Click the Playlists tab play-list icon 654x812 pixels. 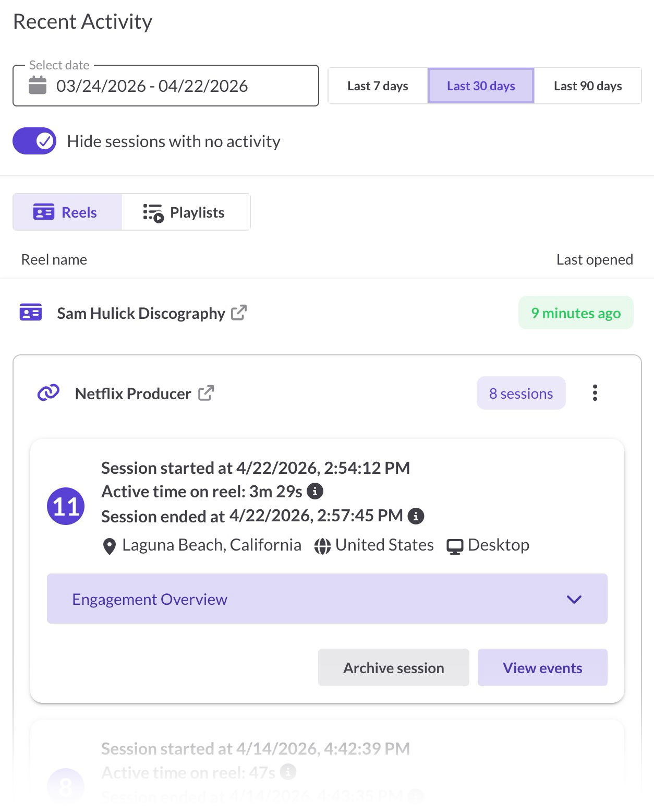pyautogui.click(x=153, y=213)
